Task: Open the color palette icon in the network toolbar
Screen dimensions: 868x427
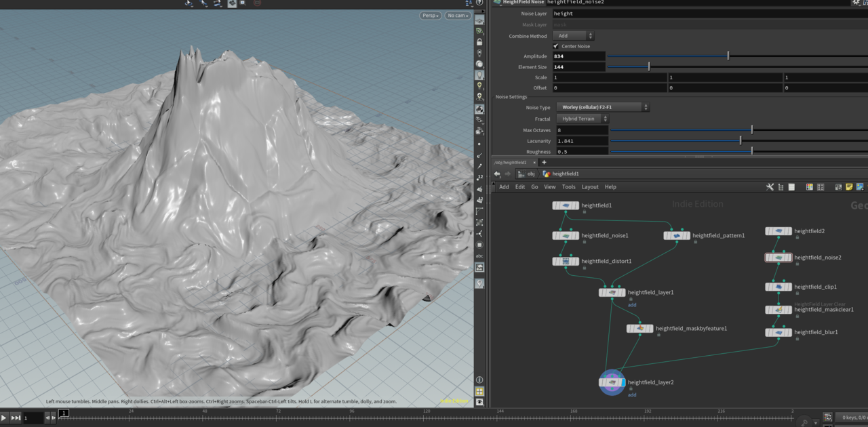Action: [810, 186]
